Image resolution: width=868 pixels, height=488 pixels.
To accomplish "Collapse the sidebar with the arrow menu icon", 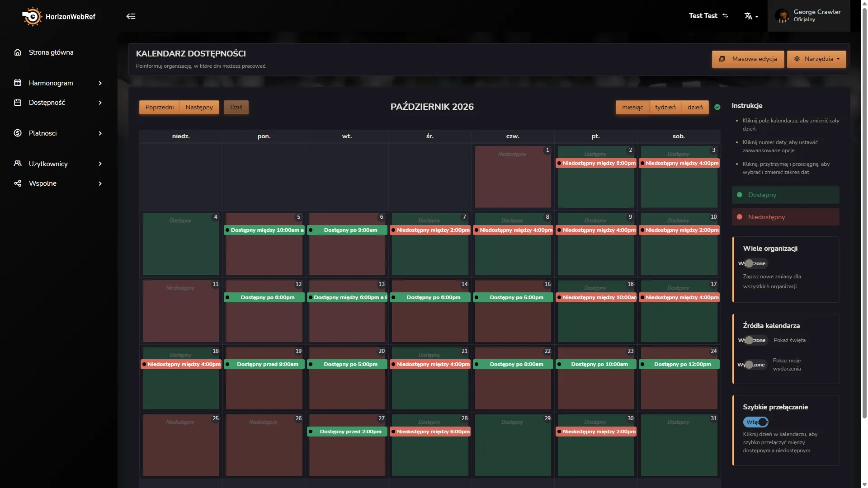I will [x=131, y=16].
